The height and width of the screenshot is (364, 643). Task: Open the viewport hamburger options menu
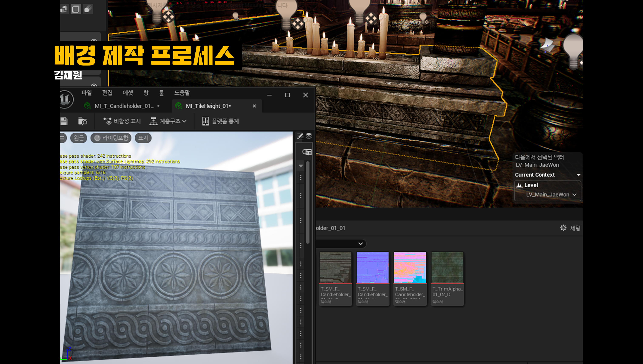coord(63,138)
